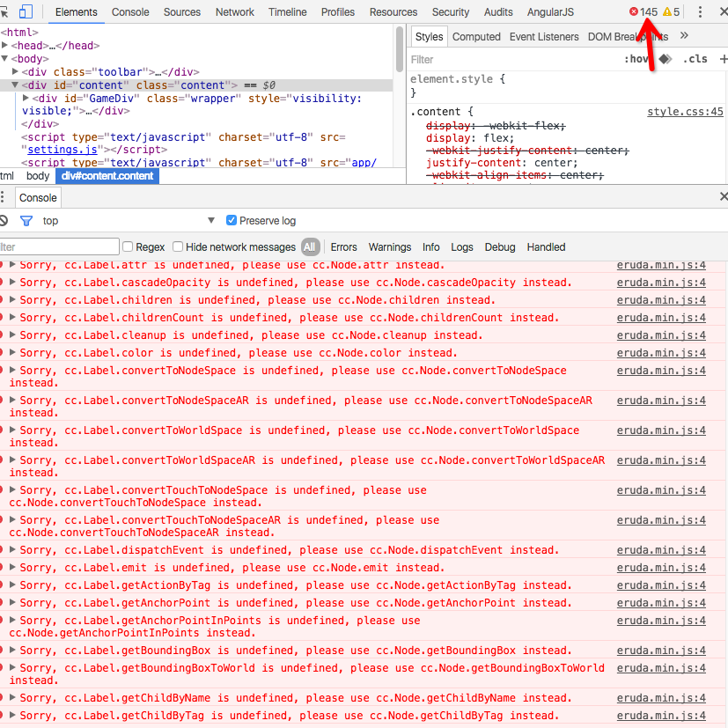Open the Resources tab
This screenshot has width=728, height=728.
coord(393,12)
